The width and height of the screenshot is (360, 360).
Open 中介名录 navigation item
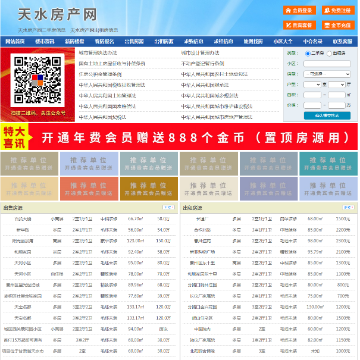pyautogui.click(x=313, y=42)
